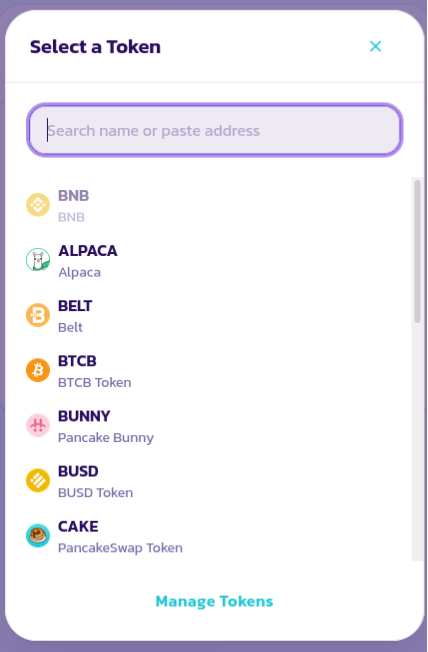Close the Select a Token dialog
Image resolution: width=428 pixels, height=652 pixels.
point(375,46)
